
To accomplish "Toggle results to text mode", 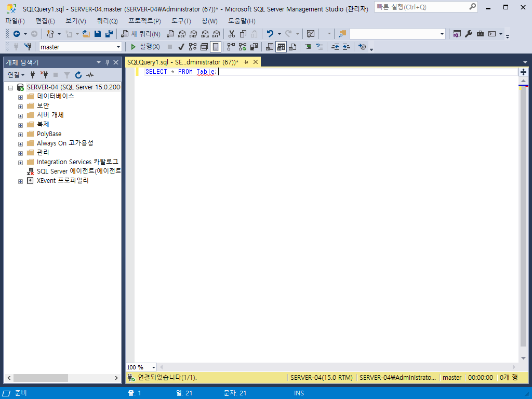I will pyautogui.click(x=270, y=47).
